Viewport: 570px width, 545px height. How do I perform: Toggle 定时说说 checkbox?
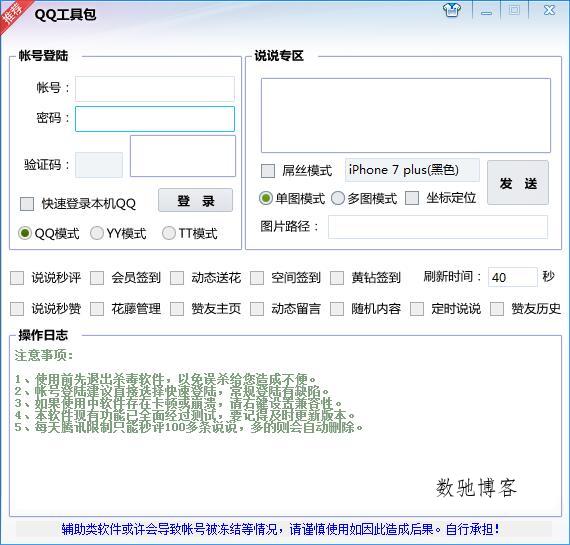tap(417, 309)
